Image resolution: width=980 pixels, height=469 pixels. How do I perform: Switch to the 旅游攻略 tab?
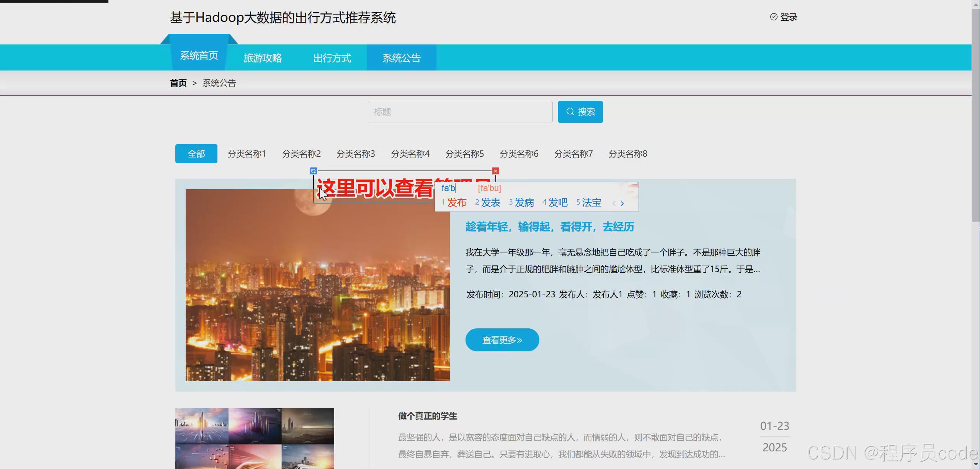coord(263,57)
